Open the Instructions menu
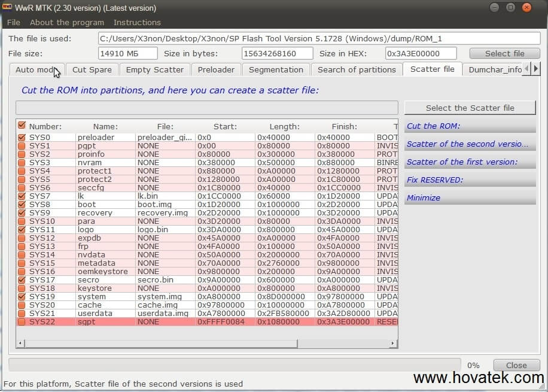Screen dimensions: 548x392 (x=137, y=22)
